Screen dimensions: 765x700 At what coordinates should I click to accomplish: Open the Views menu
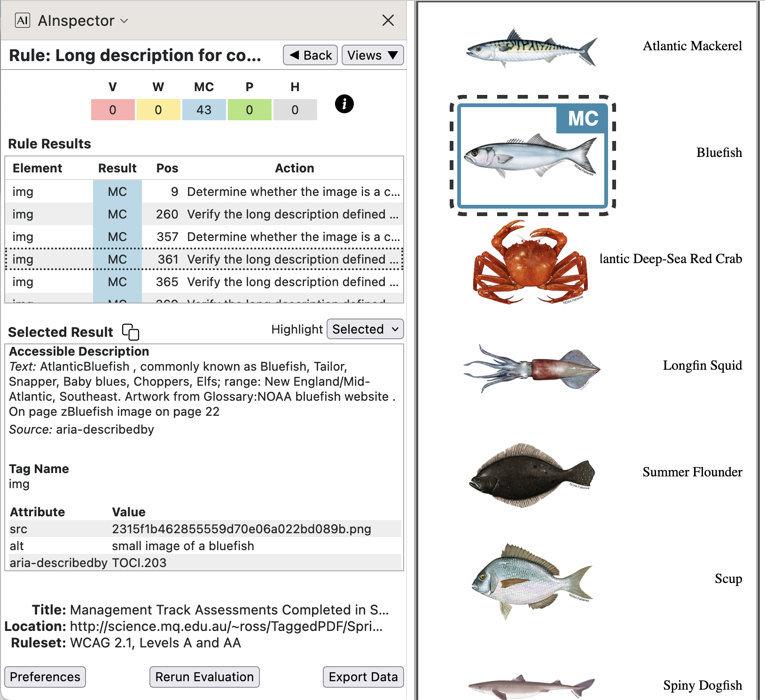pos(372,55)
